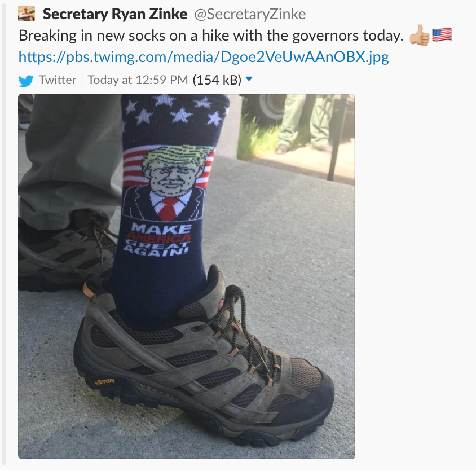Click the Secretary Ryan Zinke sender name
Screen dimensions: 476x475
[x=115, y=14]
